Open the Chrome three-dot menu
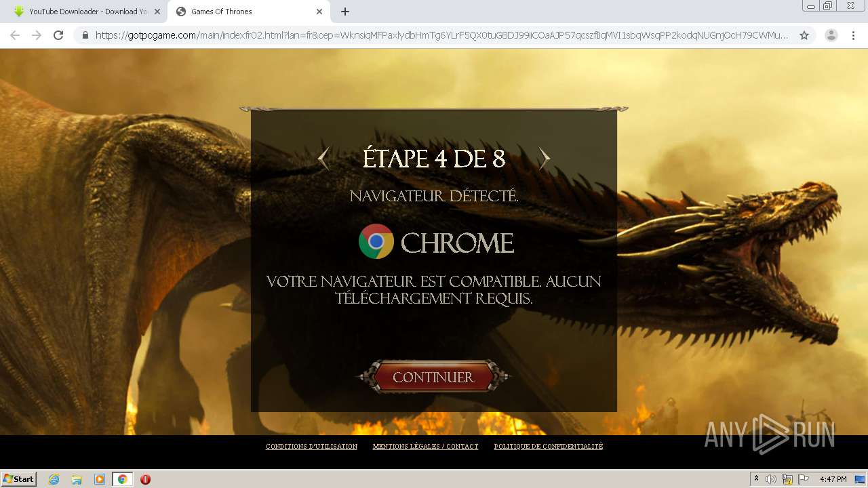 coord(853,35)
